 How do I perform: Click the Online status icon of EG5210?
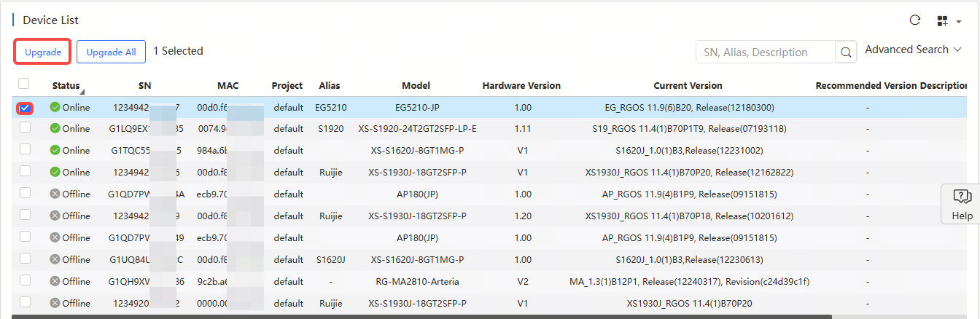pos(55,108)
